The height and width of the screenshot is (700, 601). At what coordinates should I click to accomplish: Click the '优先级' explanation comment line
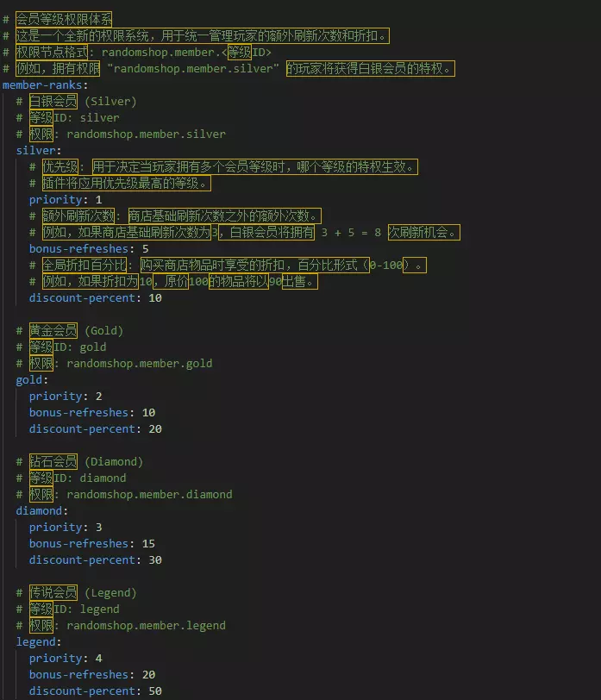tap(223, 167)
